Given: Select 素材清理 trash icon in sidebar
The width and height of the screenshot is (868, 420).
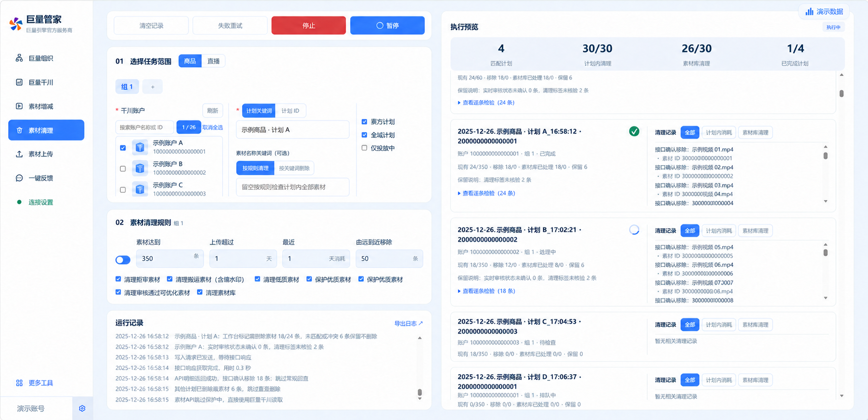Looking at the screenshot, I should tap(19, 130).
